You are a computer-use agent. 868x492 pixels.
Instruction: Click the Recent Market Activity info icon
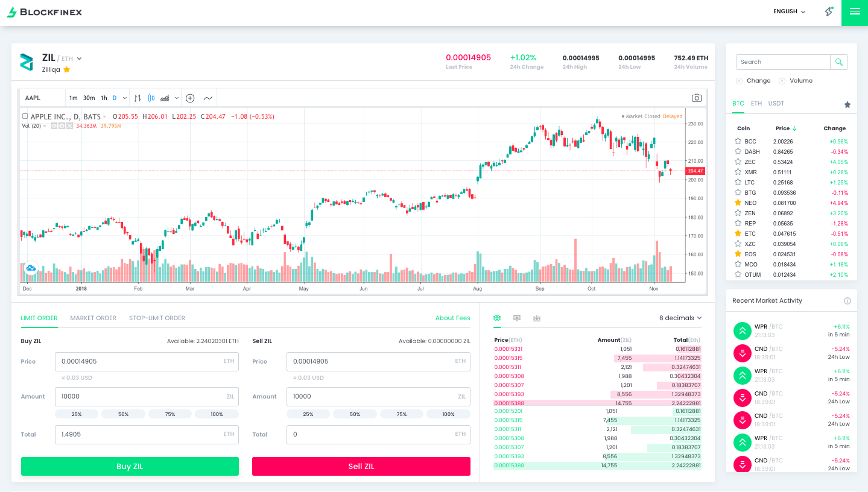coord(847,301)
